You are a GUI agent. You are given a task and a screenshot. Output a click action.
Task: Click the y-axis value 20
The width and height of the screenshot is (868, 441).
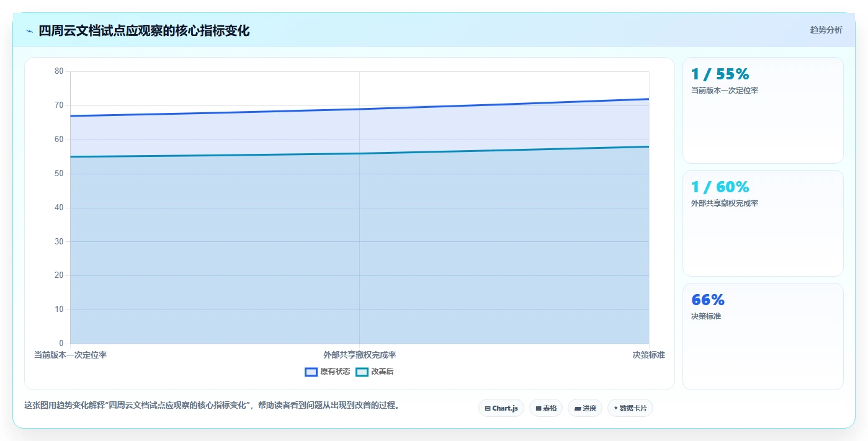[x=59, y=275]
